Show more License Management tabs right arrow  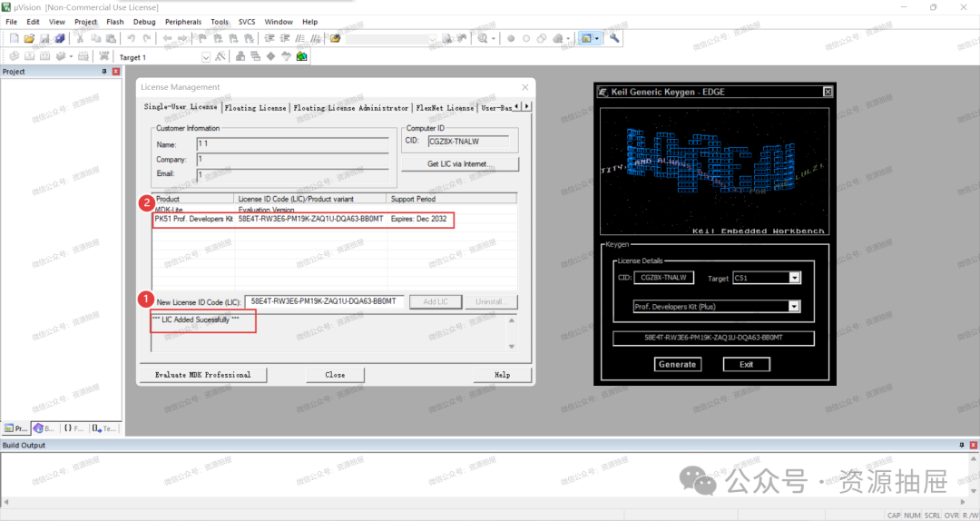(x=527, y=107)
